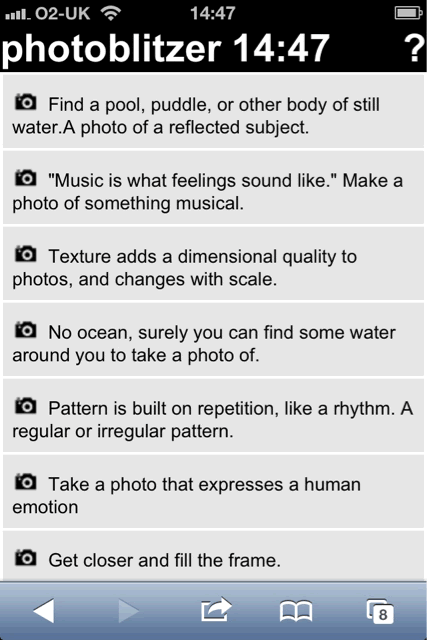
Task: Tap the camera icon beside the reflected subject prompt
Action: [x=26, y=102]
